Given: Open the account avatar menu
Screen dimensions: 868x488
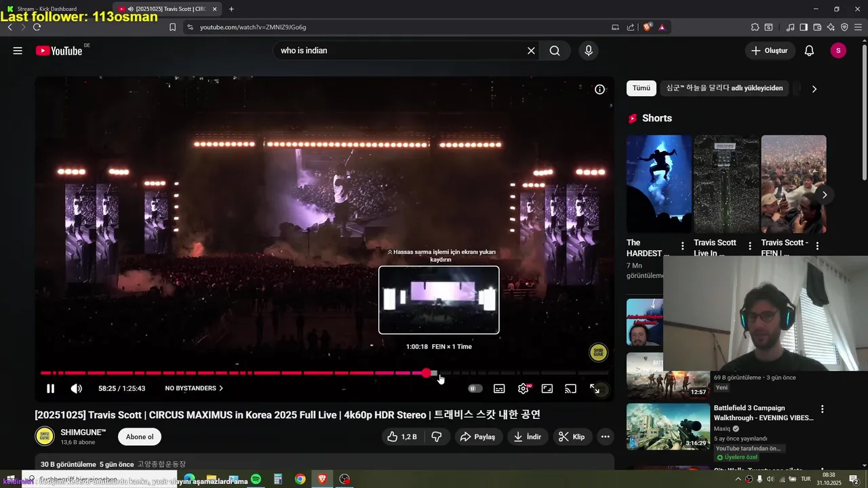Looking at the screenshot, I should coord(838,51).
